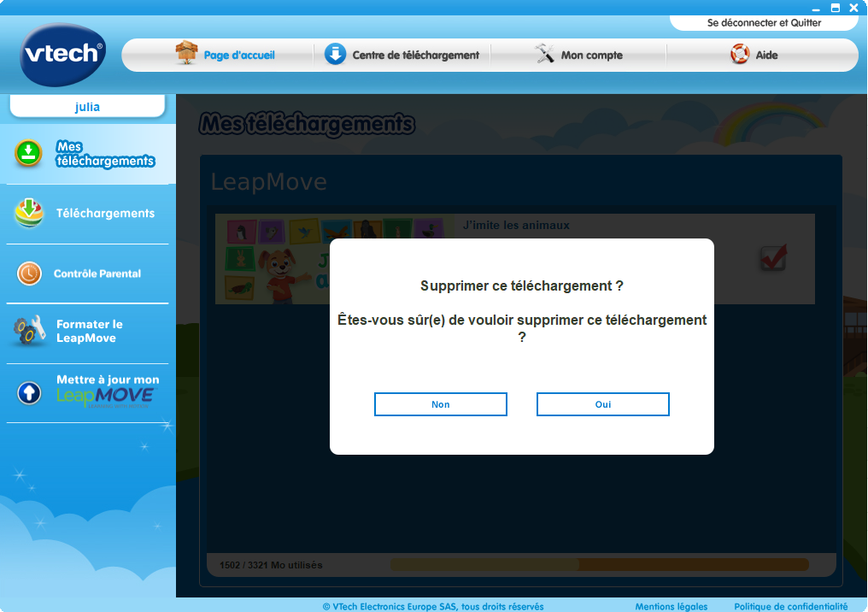Confirm deletion with Oui button
Image resolution: width=868 pixels, height=612 pixels.
[603, 404]
